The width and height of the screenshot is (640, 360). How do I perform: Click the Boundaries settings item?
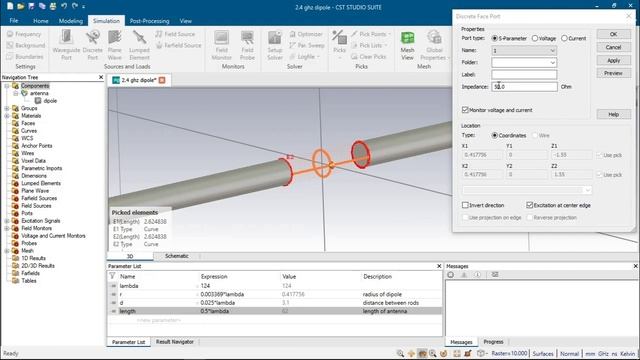25,56
